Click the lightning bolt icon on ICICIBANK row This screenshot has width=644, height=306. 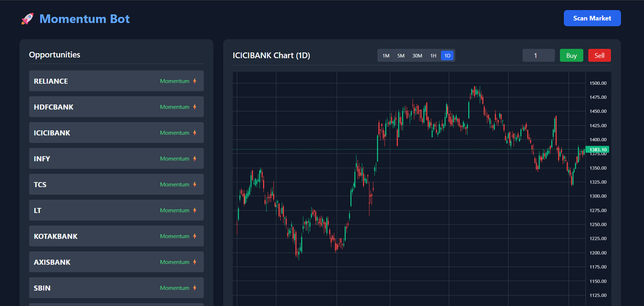(195, 132)
